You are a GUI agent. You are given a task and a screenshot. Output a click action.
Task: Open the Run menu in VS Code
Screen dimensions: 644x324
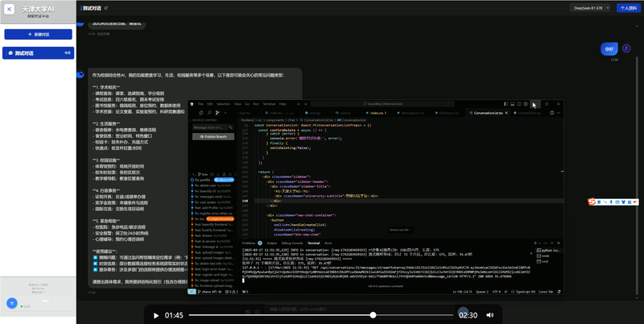[x=256, y=104]
